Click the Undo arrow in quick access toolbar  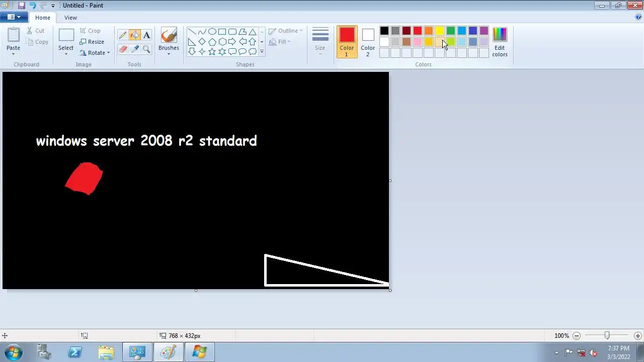33,5
